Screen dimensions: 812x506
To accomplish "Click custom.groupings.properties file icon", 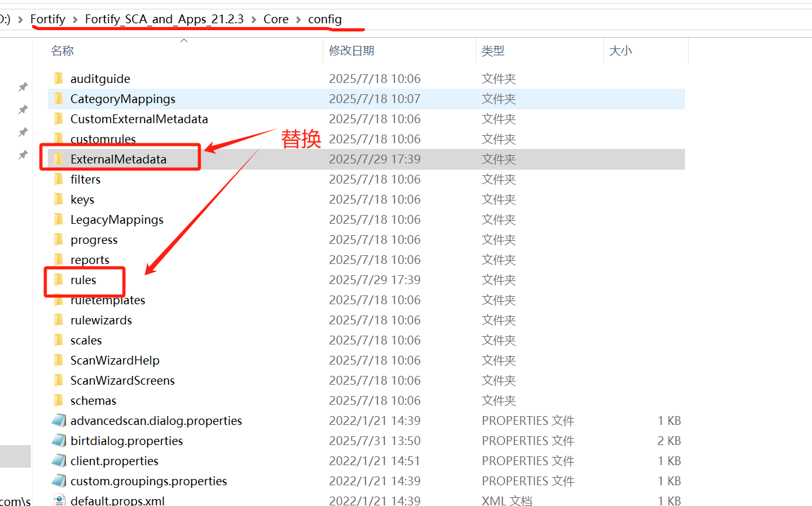I will point(59,481).
